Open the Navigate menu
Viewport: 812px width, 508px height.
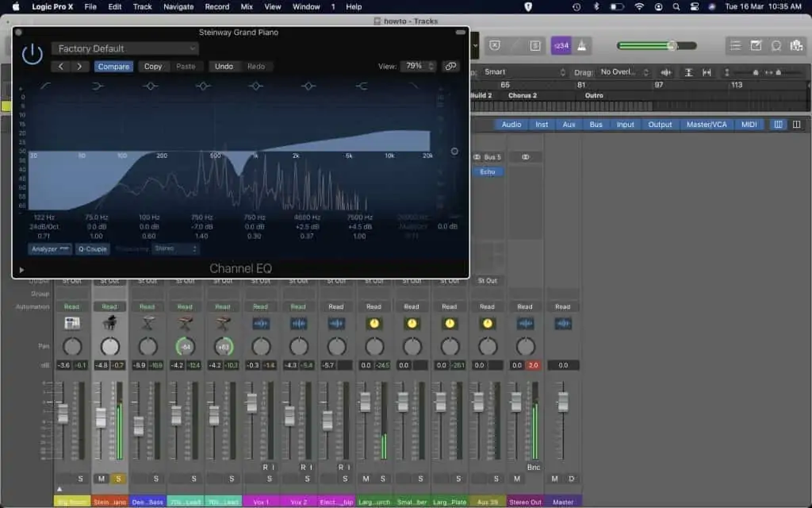coord(178,6)
